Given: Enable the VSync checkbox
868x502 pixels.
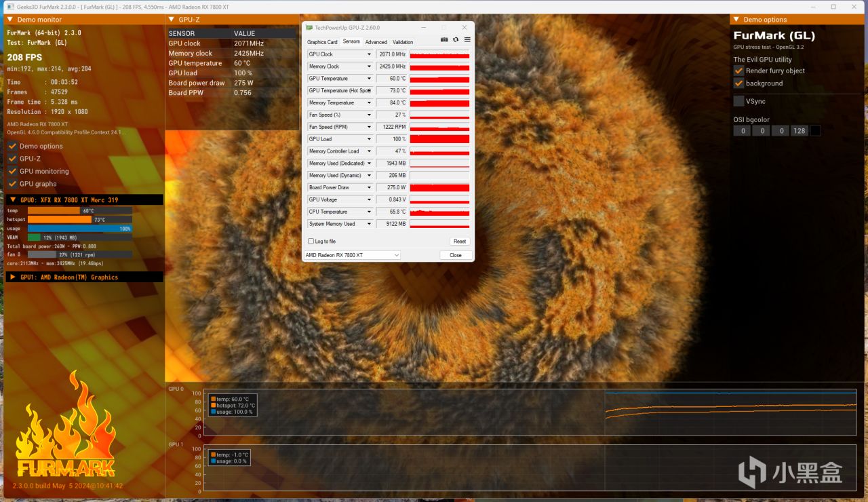Looking at the screenshot, I should tap(739, 101).
